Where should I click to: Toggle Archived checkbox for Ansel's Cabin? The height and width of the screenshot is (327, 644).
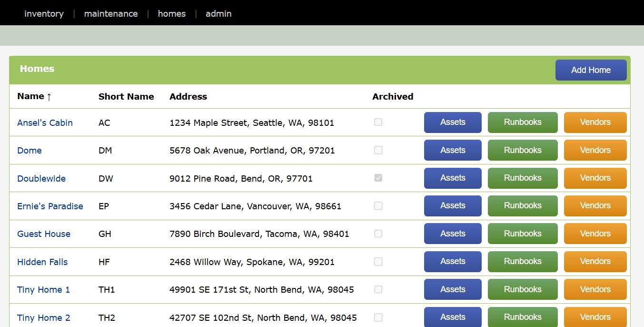[378, 122]
